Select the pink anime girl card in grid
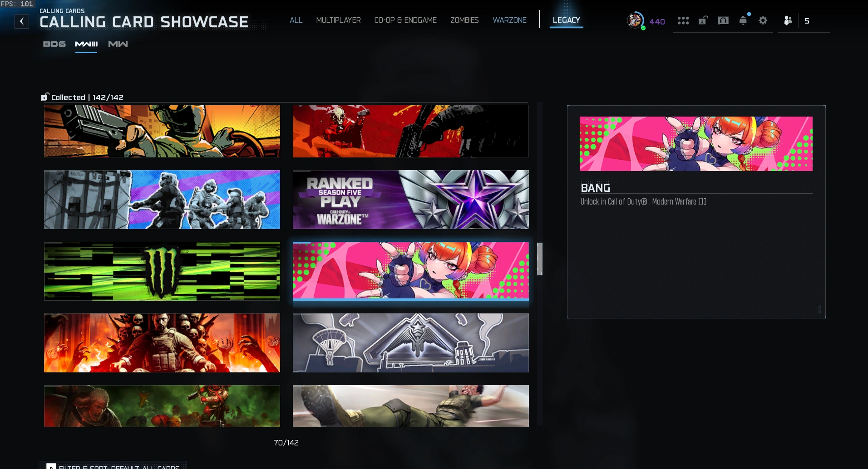 411,271
